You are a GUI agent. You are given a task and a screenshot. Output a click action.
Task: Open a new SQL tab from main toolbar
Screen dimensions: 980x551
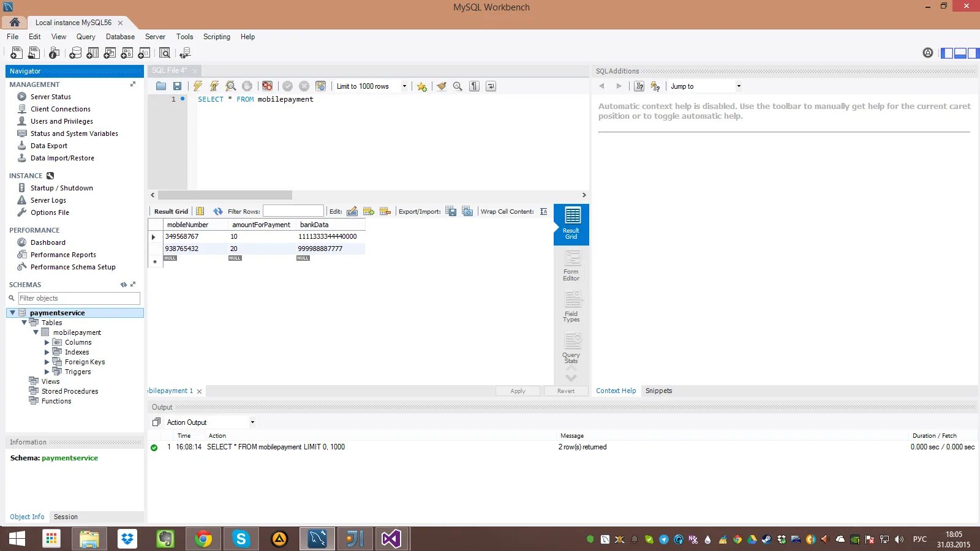(x=17, y=53)
